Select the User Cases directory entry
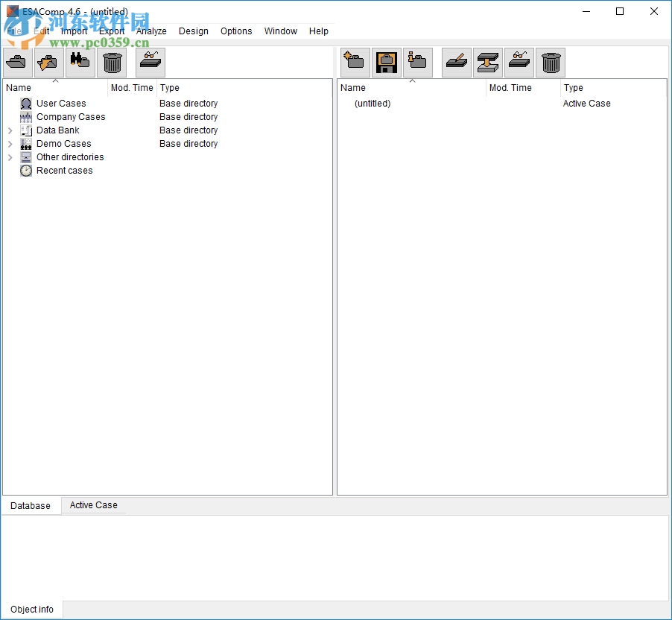This screenshot has height=620, width=672. tap(60, 103)
